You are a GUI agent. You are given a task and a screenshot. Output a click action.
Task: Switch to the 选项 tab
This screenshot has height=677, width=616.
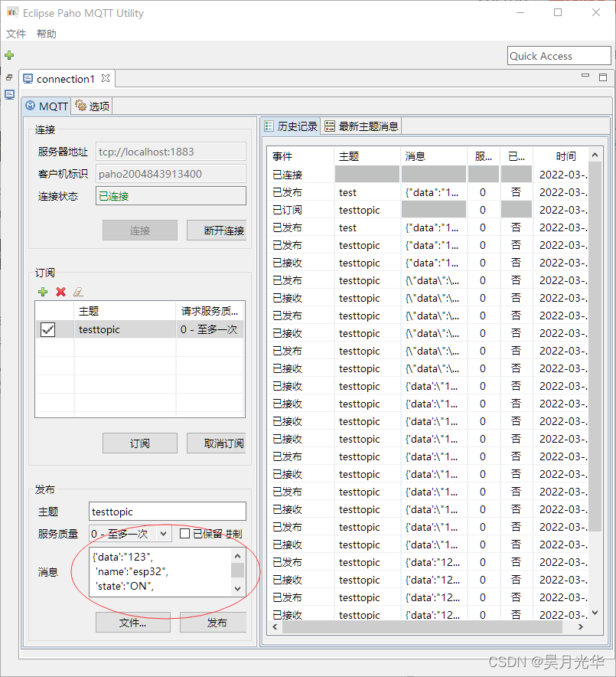pyautogui.click(x=92, y=106)
